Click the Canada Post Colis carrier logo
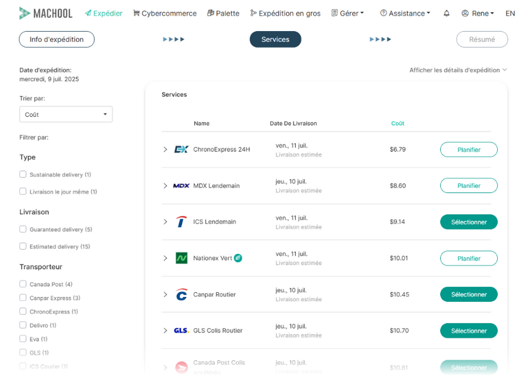This screenshot has width=532, height=392. pyautogui.click(x=181, y=367)
